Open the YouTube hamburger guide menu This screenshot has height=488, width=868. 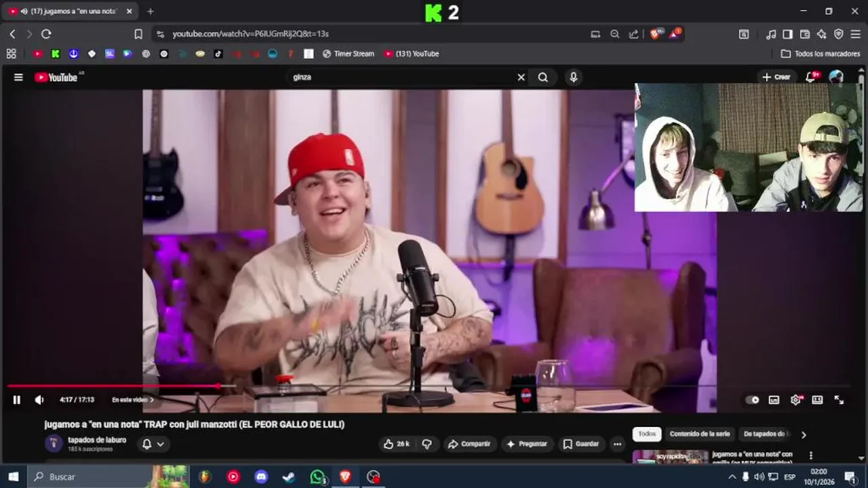click(18, 77)
